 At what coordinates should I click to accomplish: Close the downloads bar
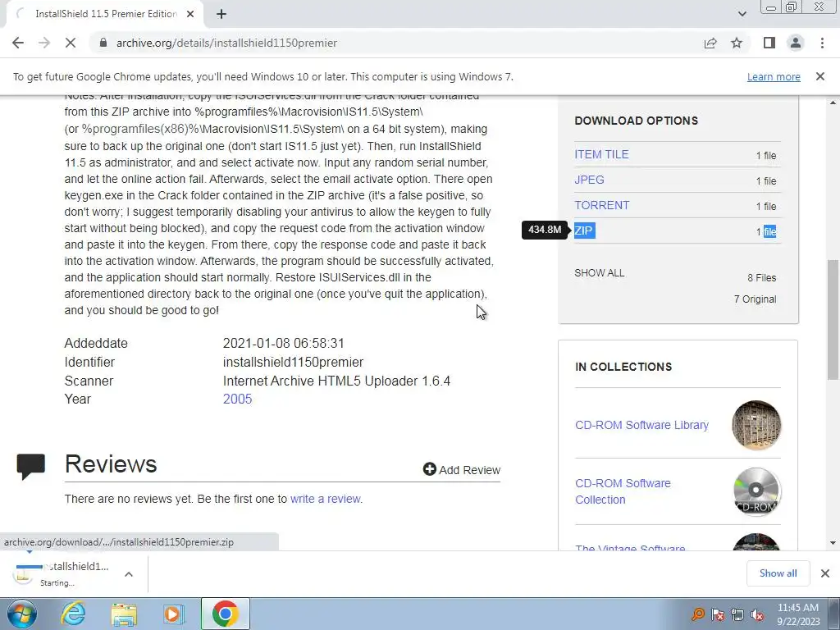click(x=825, y=573)
